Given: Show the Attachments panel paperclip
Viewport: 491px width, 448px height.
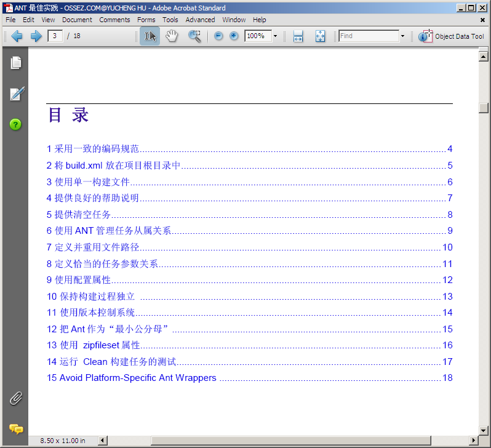Looking at the screenshot, I should [15, 398].
